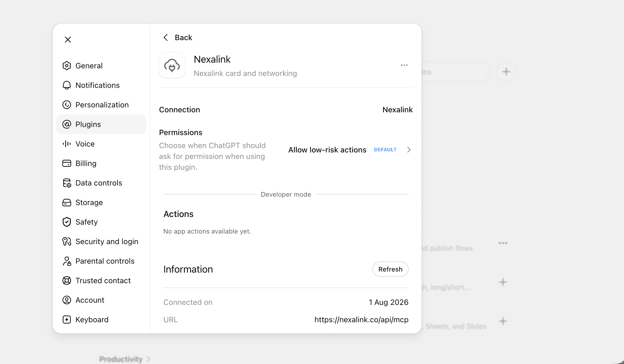The width and height of the screenshot is (624, 364).
Task: Click the Data controls database icon
Action: [x=67, y=183]
